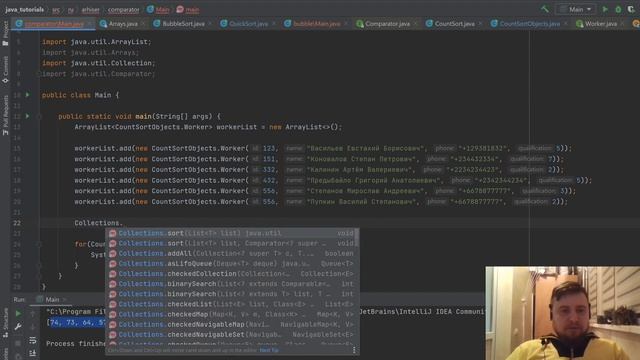This screenshot has height=360, width=640.
Task: Click the java_tutorials breadcrumb
Action: pos(24,9)
